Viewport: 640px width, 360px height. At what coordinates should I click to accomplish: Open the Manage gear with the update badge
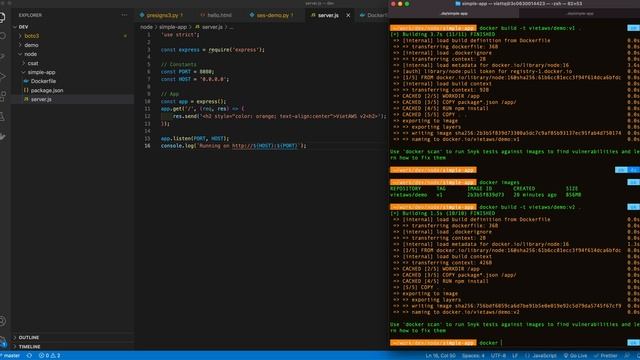pos(2,342)
